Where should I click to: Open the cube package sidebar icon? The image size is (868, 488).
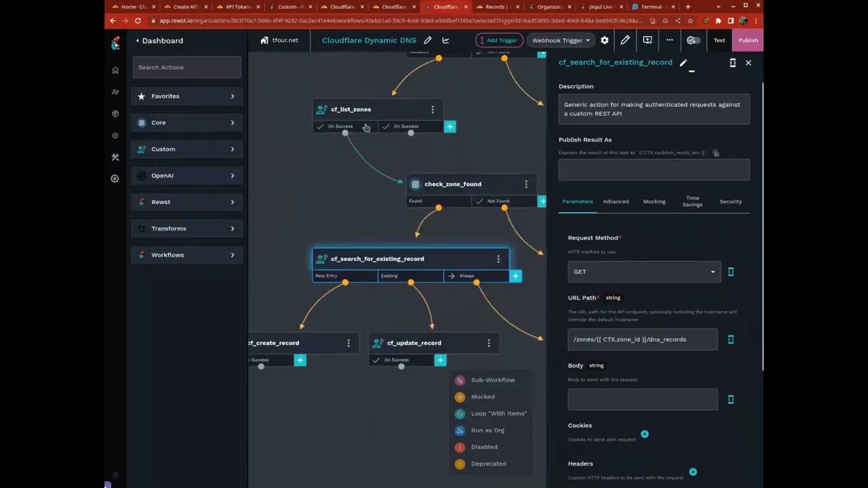coord(115,114)
